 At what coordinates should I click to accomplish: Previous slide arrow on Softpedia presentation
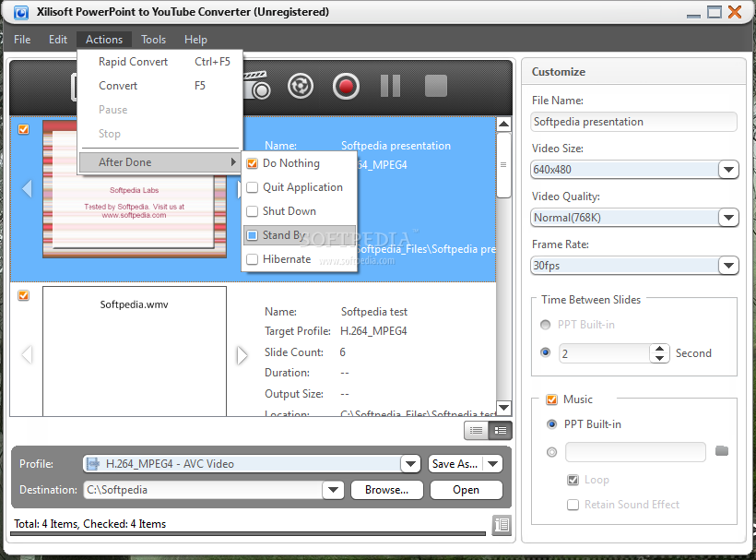27,188
